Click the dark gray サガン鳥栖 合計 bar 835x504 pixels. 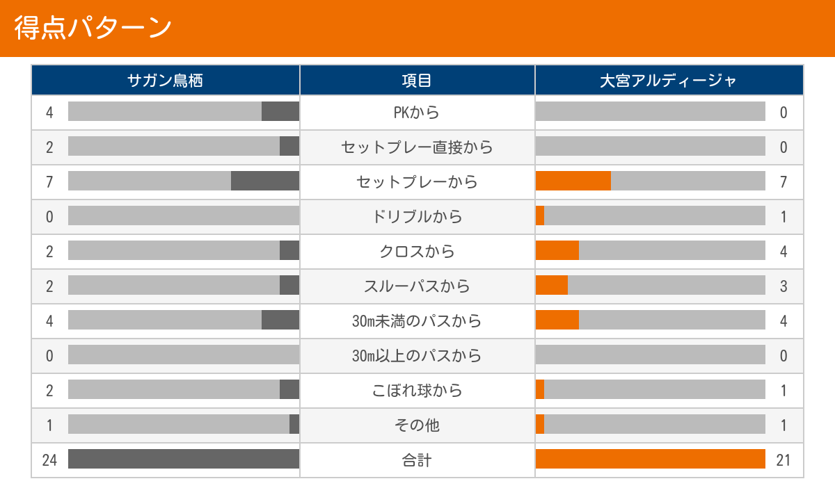point(184,459)
